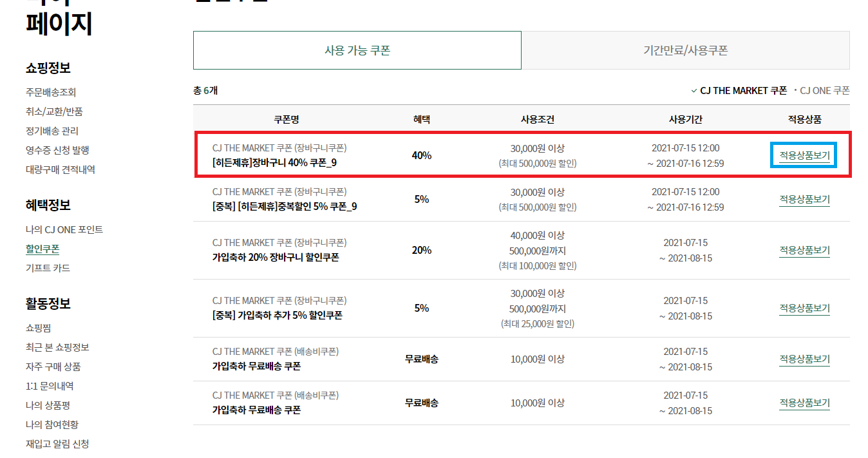Go to 주문배송조회 in sidebar
This screenshot has height=458, width=868.
point(51,93)
